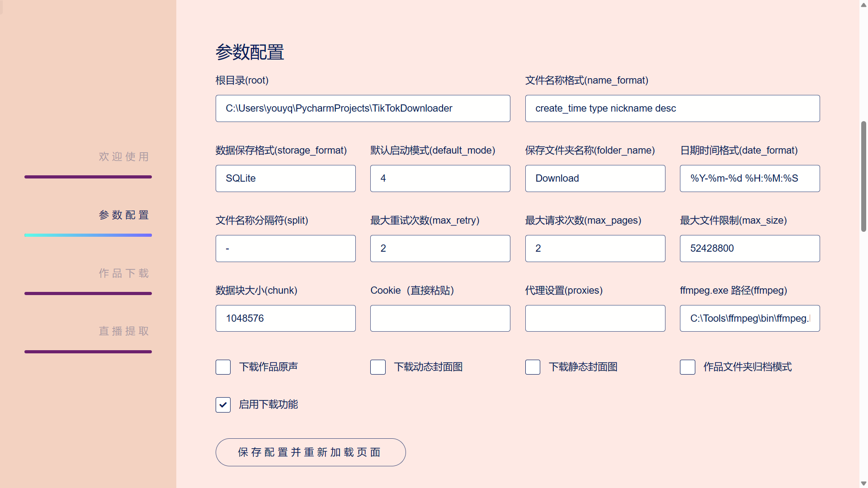Viewport: 868px width, 488px height.
Task: Enable 下载静态封面图 checkbox
Action: pos(533,366)
